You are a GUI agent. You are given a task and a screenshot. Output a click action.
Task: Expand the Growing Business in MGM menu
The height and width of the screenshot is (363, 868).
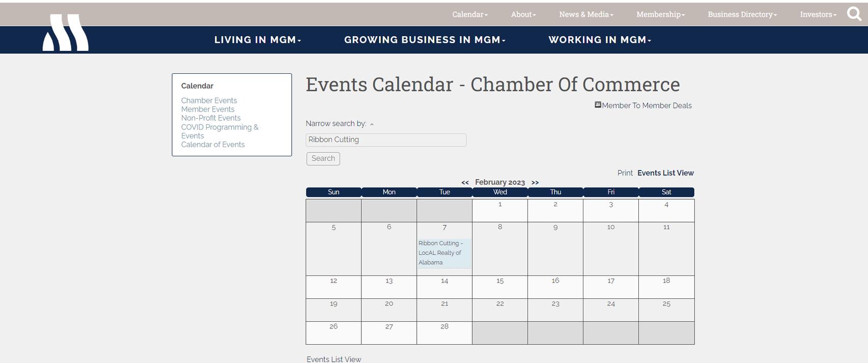tap(425, 40)
